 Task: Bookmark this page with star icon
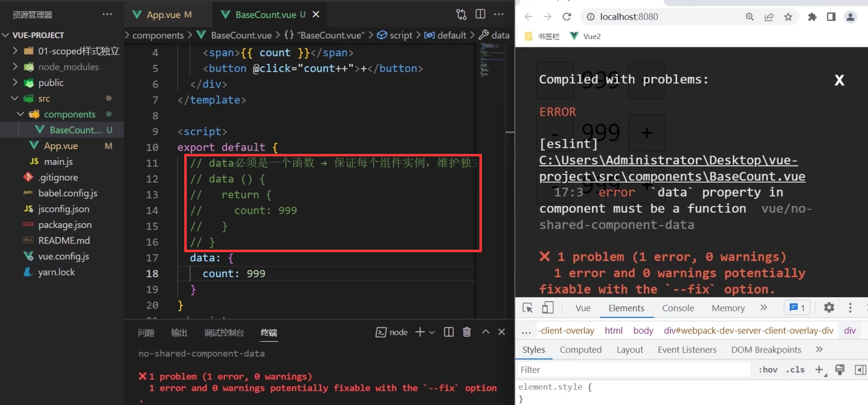pyautogui.click(x=788, y=17)
